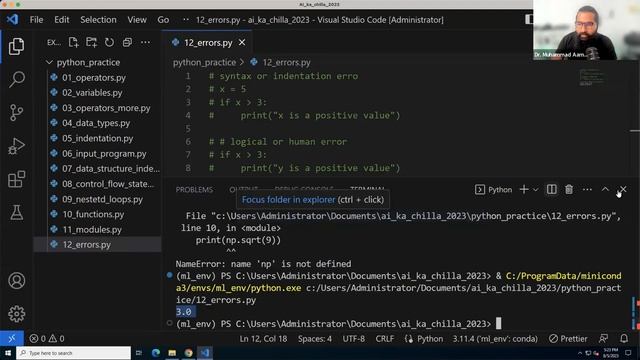Select 12_errors.py in explorer
The width and height of the screenshot is (640, 360).
coord(98,244)
